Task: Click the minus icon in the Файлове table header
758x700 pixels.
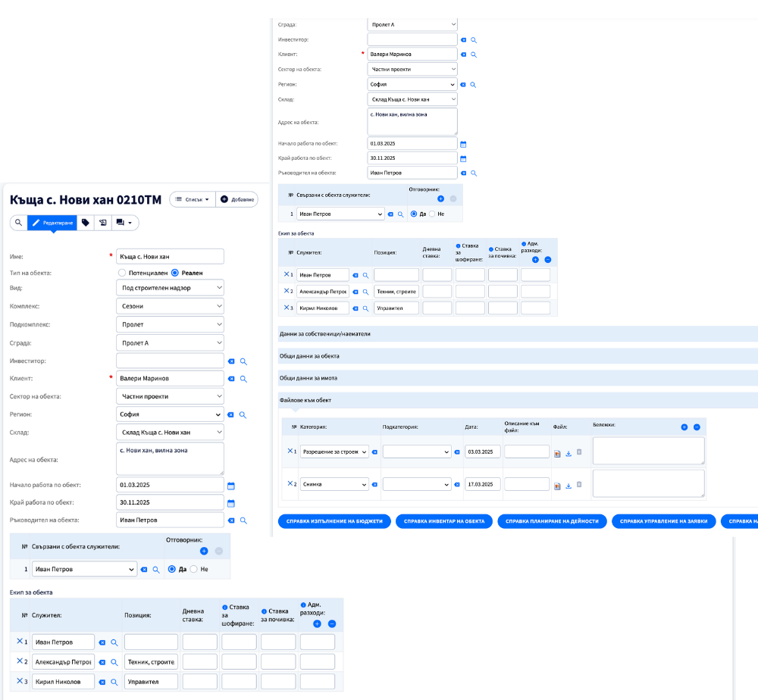Action: (697, 427)
